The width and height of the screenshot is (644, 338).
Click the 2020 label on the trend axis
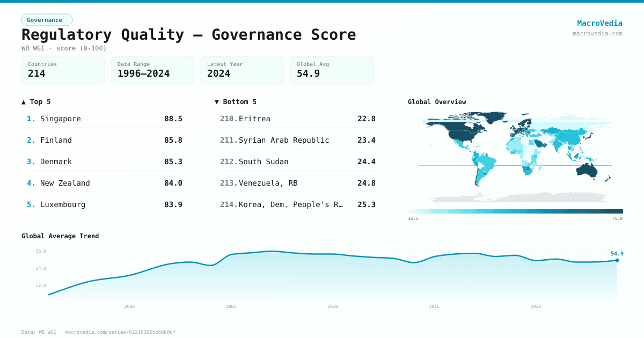536,306
